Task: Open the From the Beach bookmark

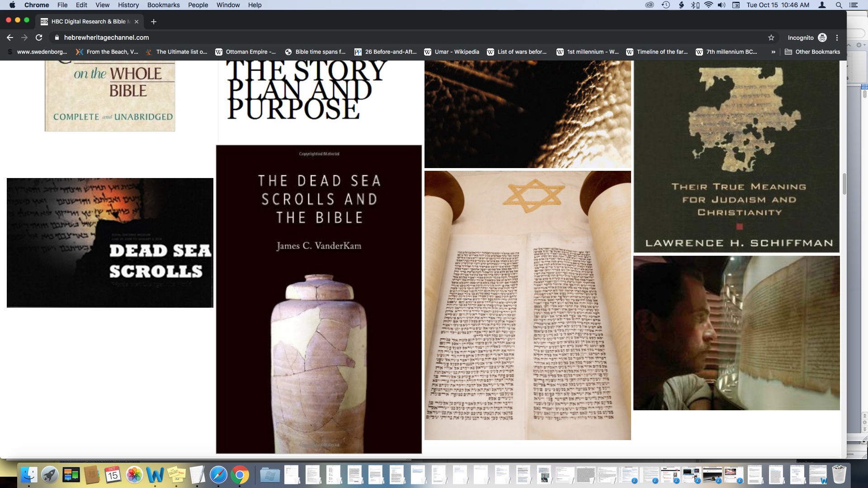Action: point(107,52)
